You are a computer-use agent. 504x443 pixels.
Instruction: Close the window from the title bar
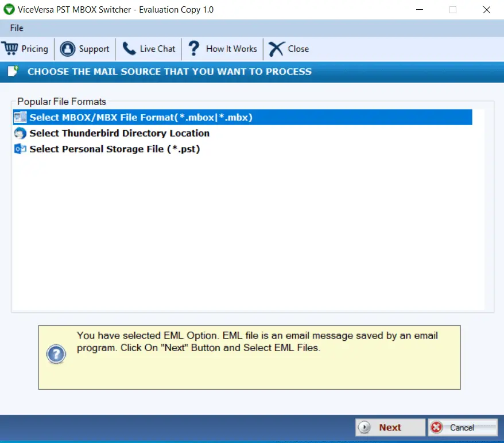(487, 10)
